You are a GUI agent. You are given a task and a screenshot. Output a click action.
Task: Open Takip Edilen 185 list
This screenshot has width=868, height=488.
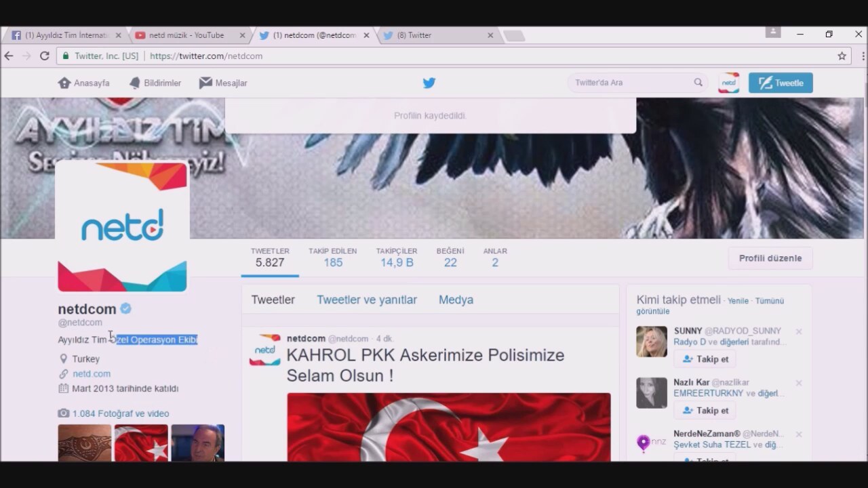[x=332, y=258]
